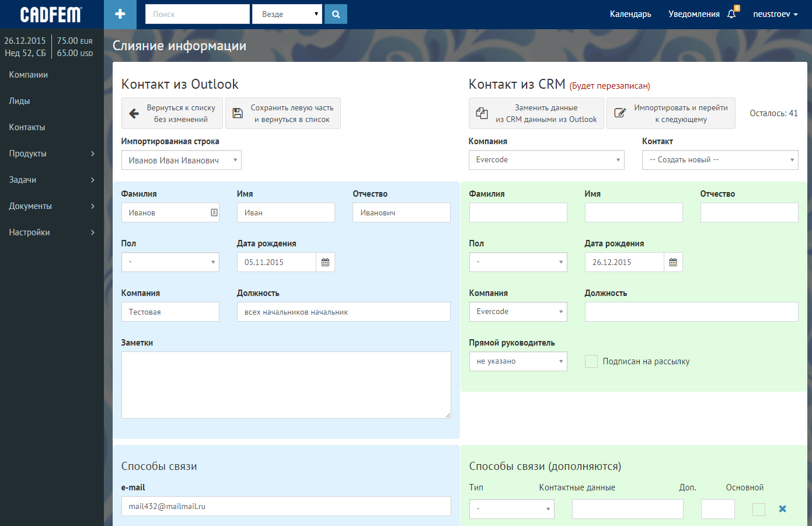Click Заменить данные из CRM button
Image resolution: width=812 pixels, height=526 pixels.
536,113
